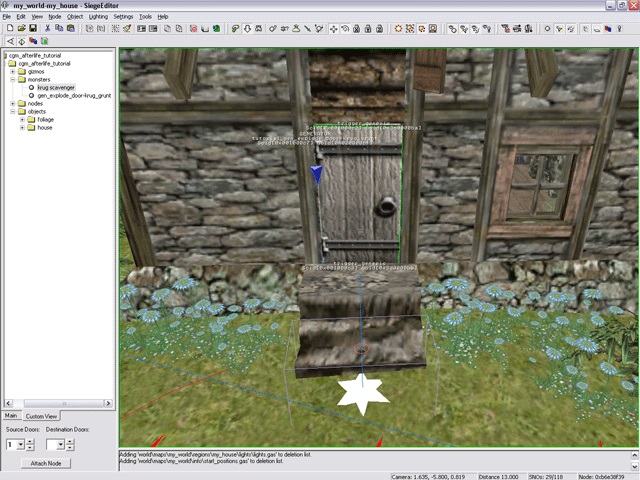The width and height of the screenshot is (640, 480).
Task: Click the Cut scissors icon
Action: tap(47, 28)
